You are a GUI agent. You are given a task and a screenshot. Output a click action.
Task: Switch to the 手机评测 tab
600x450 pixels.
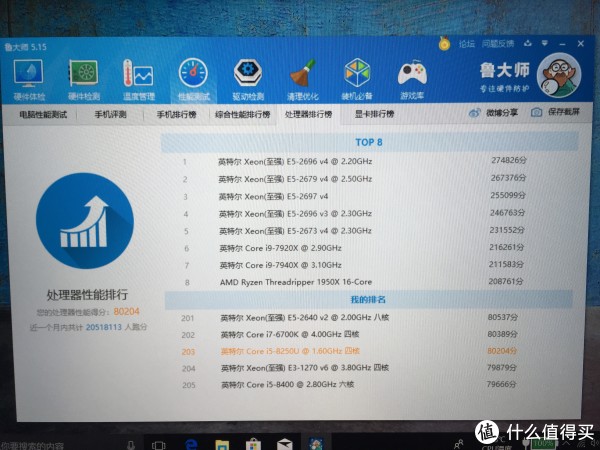point(110,114)
